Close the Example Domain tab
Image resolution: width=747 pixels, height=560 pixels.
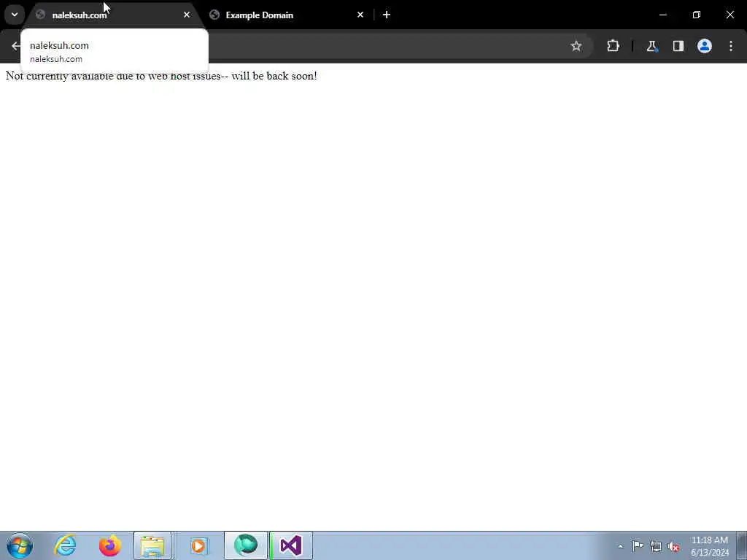coord(360,15)
